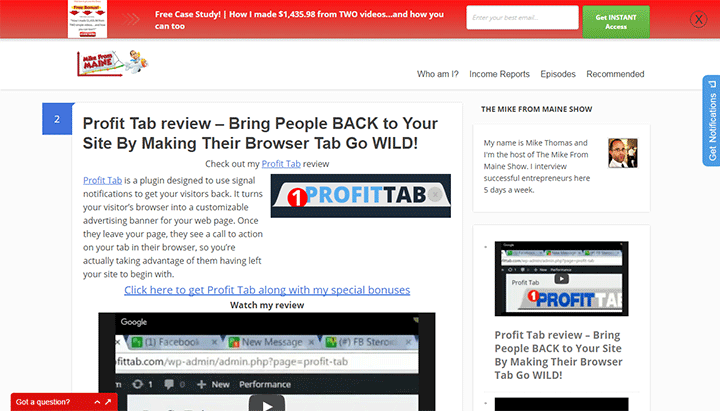Viewport: 720px width, 411px height.
Task: Open the Profit Tab review article title
Action: click(x=260, y=133)
